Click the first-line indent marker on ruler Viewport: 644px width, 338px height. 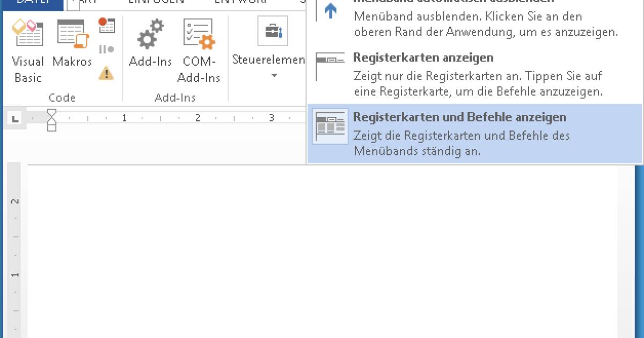(52, 113)
